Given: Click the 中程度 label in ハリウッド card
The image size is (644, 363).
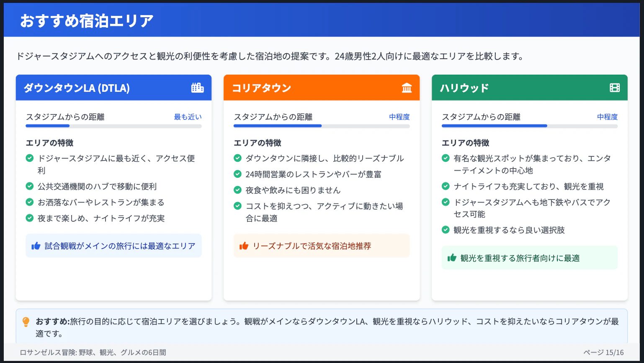Looking at the screenshot, I should (x=608, y=117).
